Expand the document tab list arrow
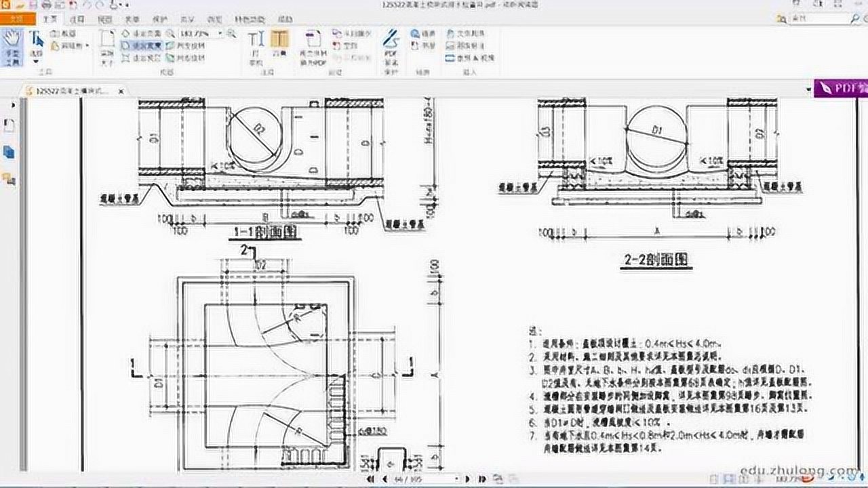 click(x=808, y=89)
